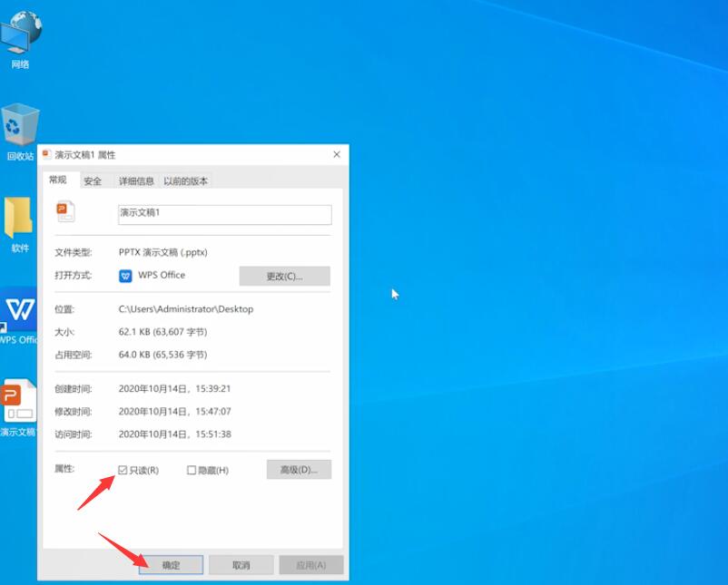728x585 pixels.
Task: Select the WPS Office desktop shortcut
Action: click(19, 315)
